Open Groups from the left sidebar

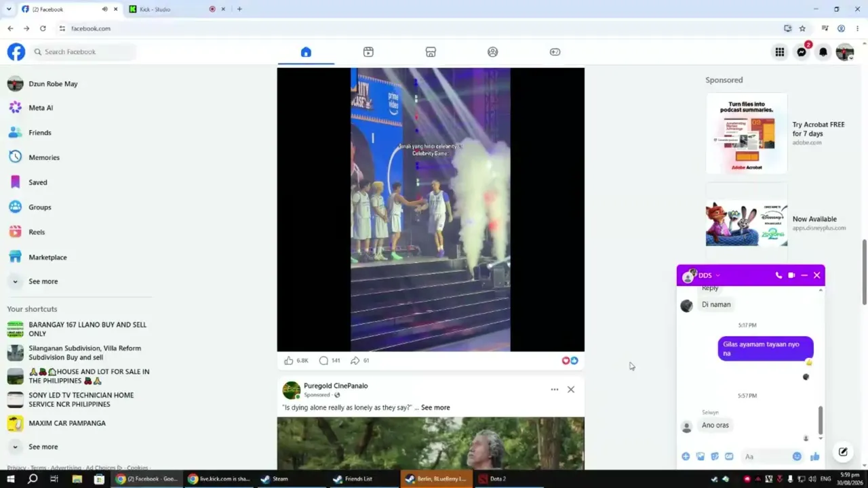(x=79, y=207)
